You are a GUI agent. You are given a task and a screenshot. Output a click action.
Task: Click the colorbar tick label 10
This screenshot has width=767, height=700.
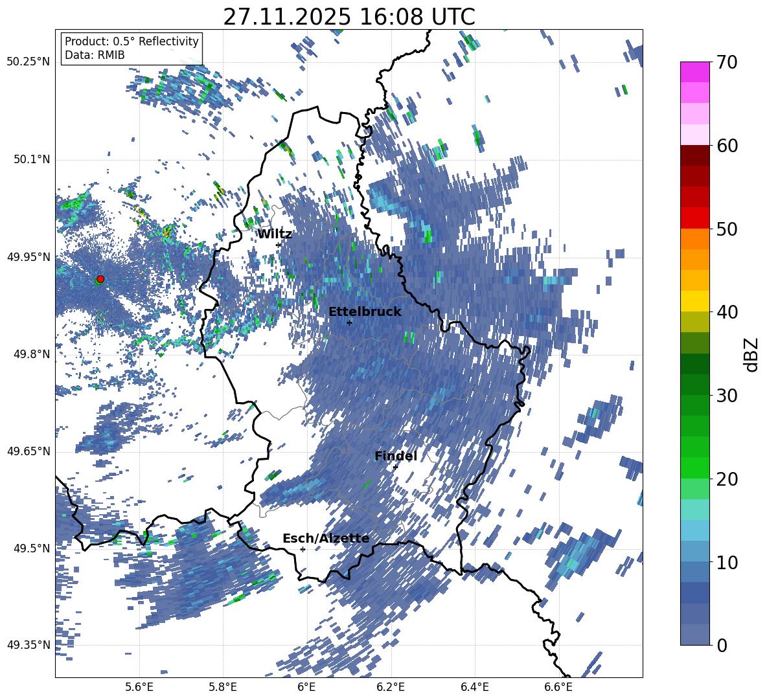tap(726, 562)
